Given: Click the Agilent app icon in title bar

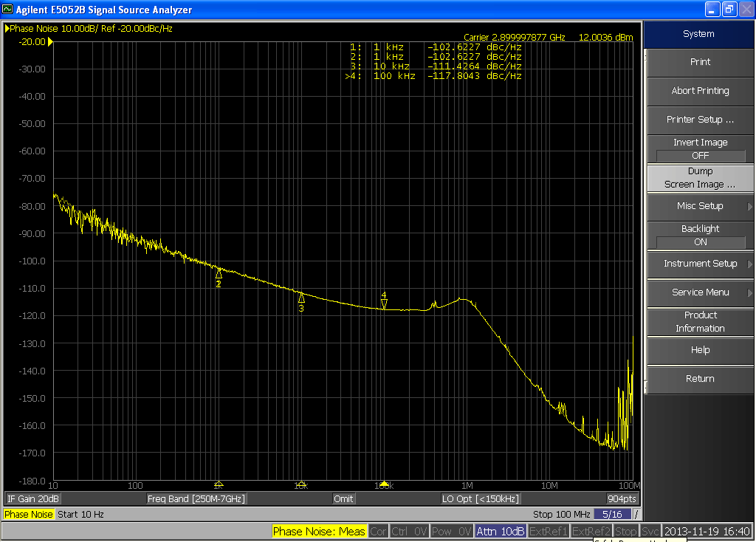Looking at the screenshot, I should coord(7,9).
